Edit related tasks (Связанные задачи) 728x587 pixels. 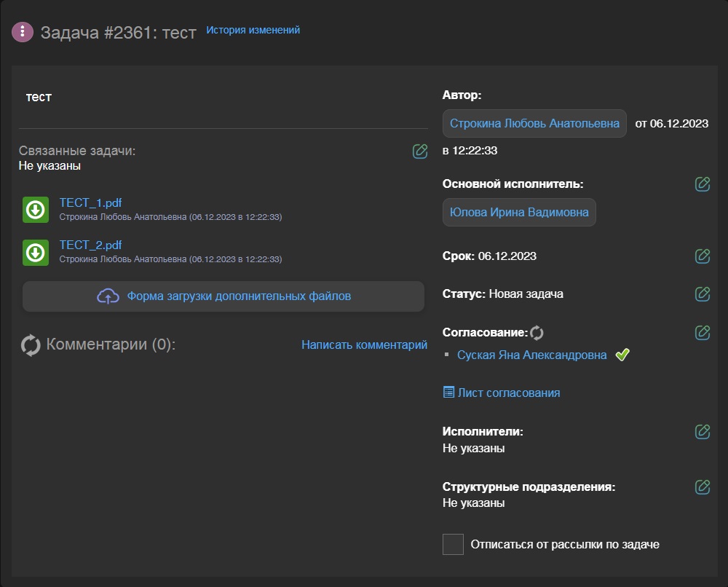click(419, 151)
